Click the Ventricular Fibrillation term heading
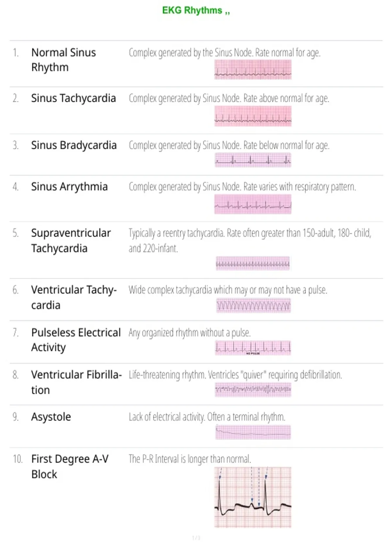 coord(76,382)
